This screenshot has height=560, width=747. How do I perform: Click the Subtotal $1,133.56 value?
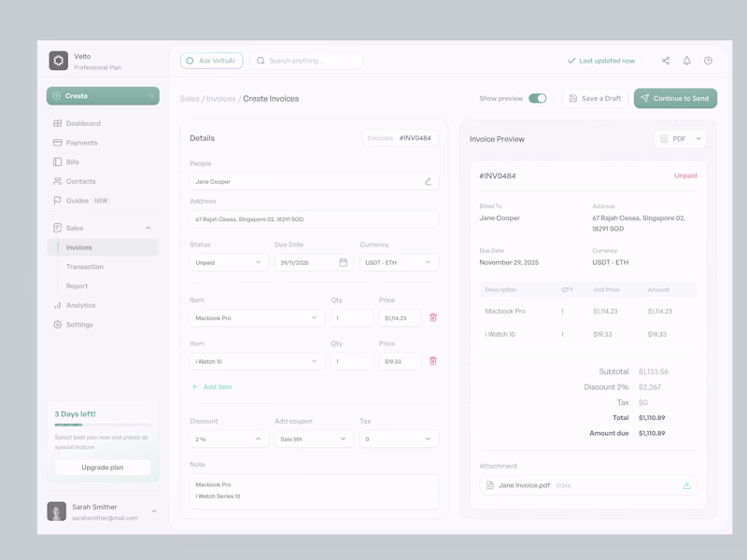(x=654, y=371)
